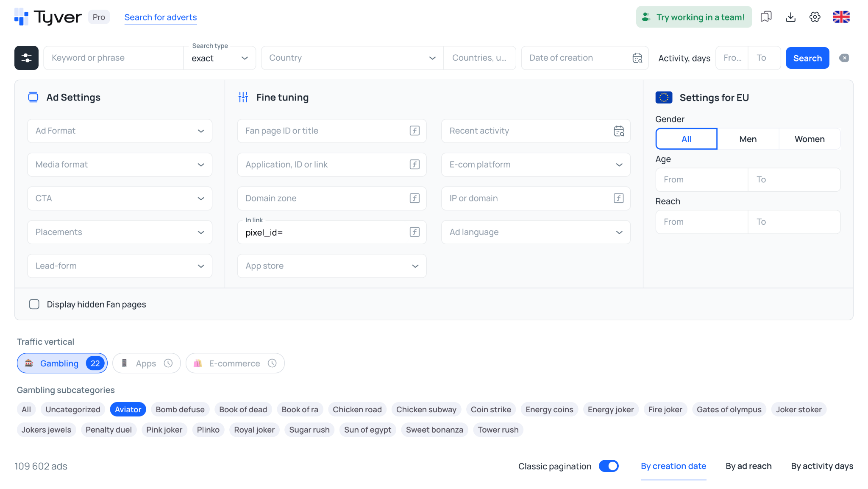868x489 pixels.
Task: Click function icon in Application ID field
Action: click(x=415, y=165)
